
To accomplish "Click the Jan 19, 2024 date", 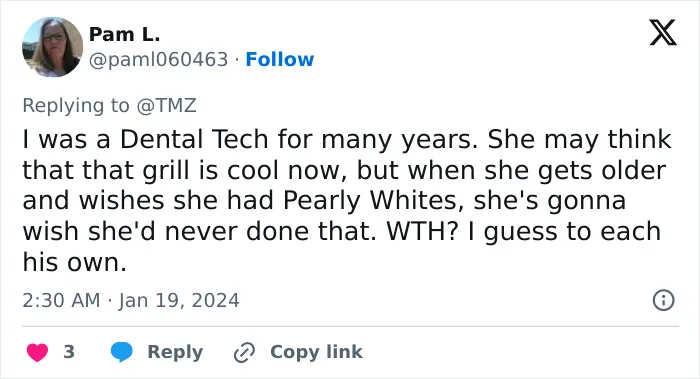I will pos(179,300).
